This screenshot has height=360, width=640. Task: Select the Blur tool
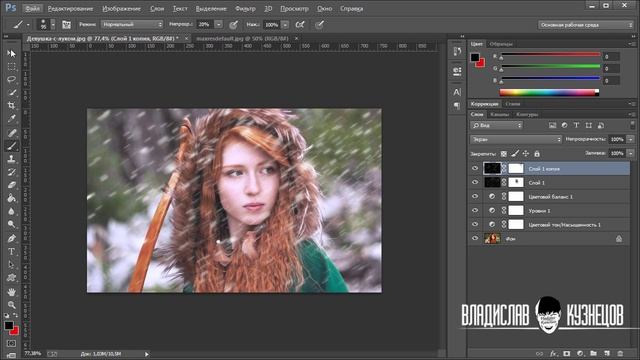click(x=11, y=211)
